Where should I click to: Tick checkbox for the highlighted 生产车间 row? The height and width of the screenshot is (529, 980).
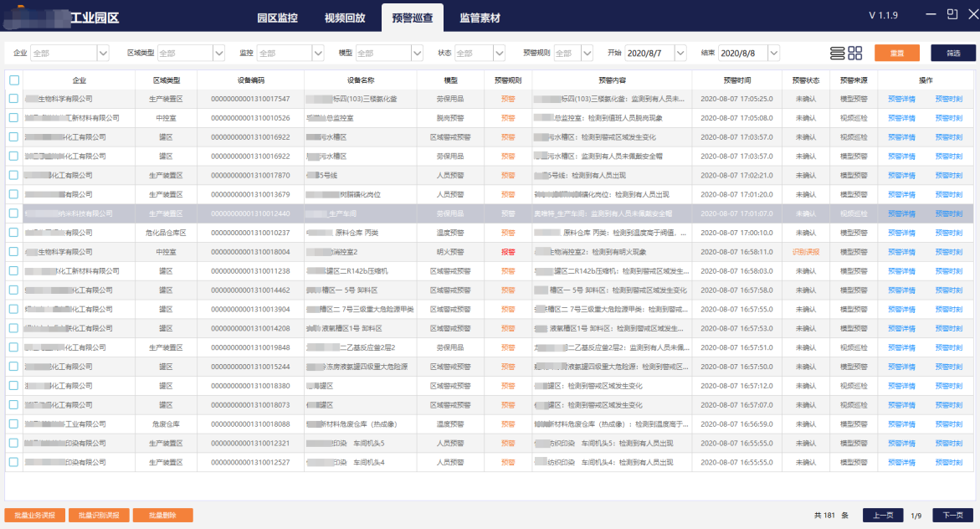(14, 213)
